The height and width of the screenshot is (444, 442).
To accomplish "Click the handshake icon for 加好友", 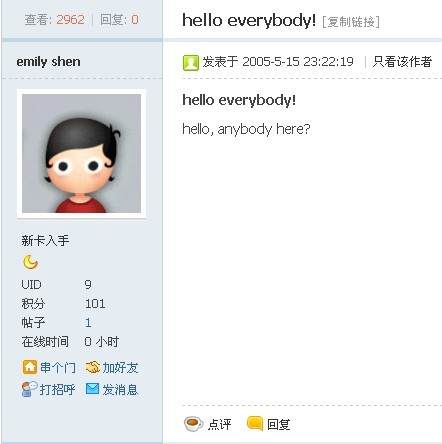I will (92, 367).
